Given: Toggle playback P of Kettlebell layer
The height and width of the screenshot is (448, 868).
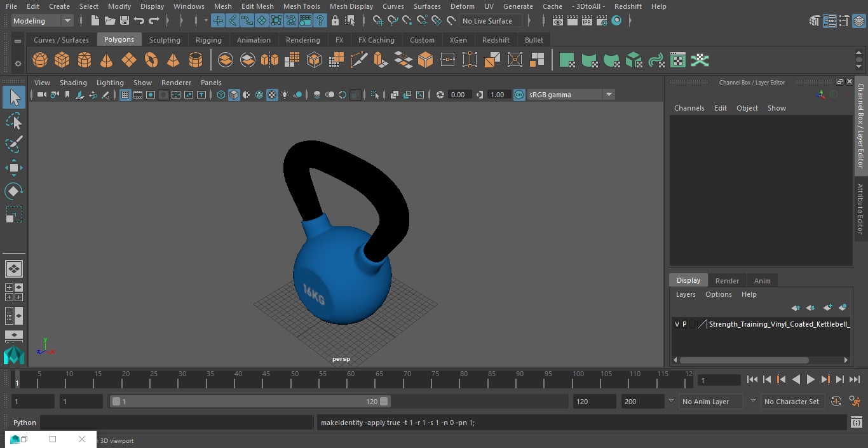Looking at the screenshot, I should click(x=684, y=324).
